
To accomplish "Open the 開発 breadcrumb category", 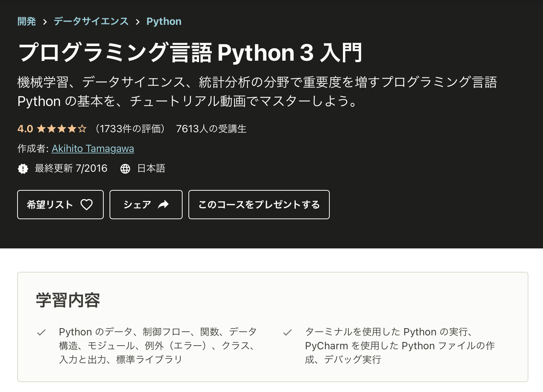I will [27, 22].
